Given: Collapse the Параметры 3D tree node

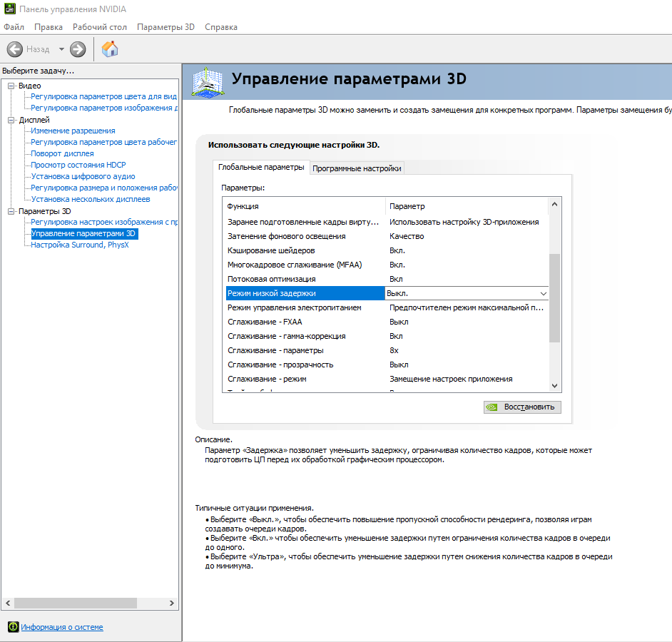Looking at the screenshot, I should tap(11, 211).
